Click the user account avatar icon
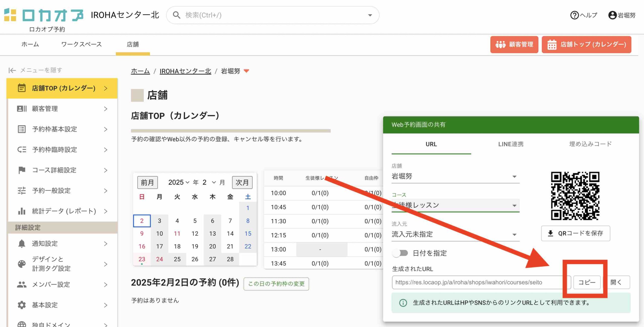Viewport: 644px width, 327px height. 612,15
